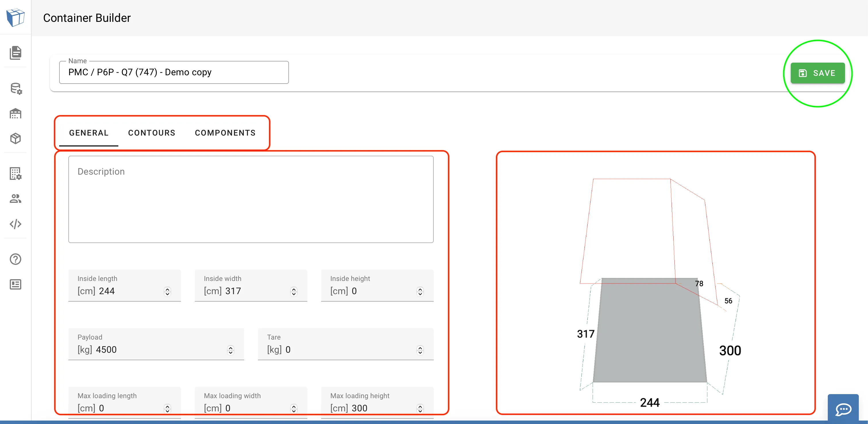This screenshot has height=424, width=868.
Task: Click the Inside length stepper arrows
Action: click(x=167, y=291)
